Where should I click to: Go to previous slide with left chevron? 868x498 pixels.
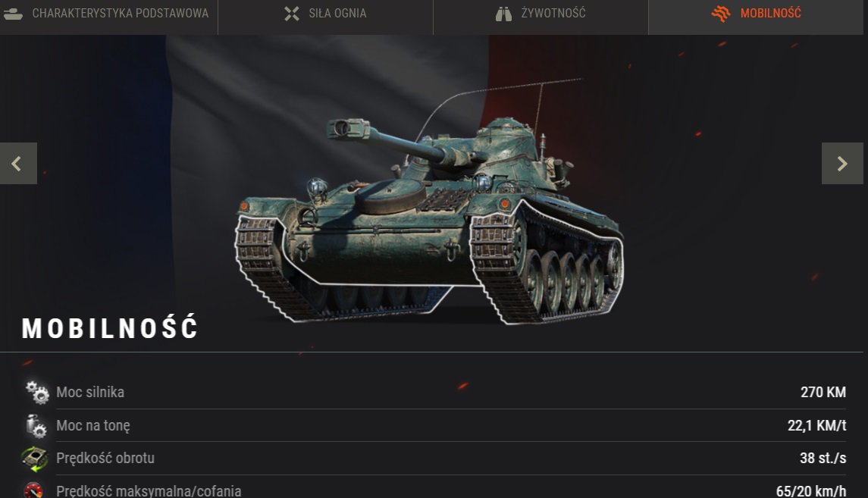point(18,163)
